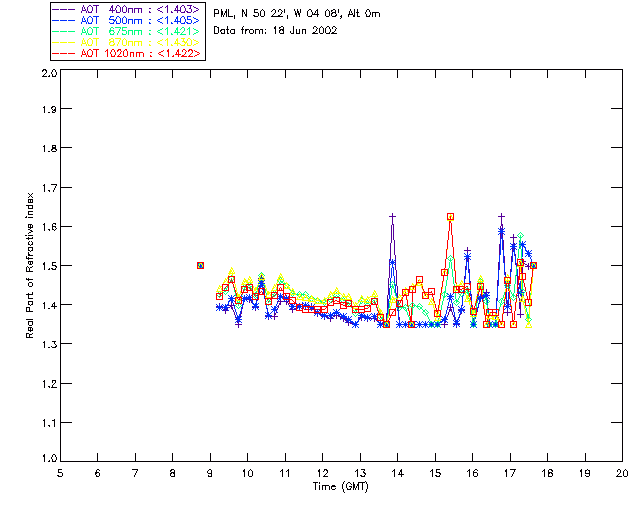The height and width of the screenshot is (512, 640).
Task: Click the y-axis label 1.3
Action: pos(49,344)
